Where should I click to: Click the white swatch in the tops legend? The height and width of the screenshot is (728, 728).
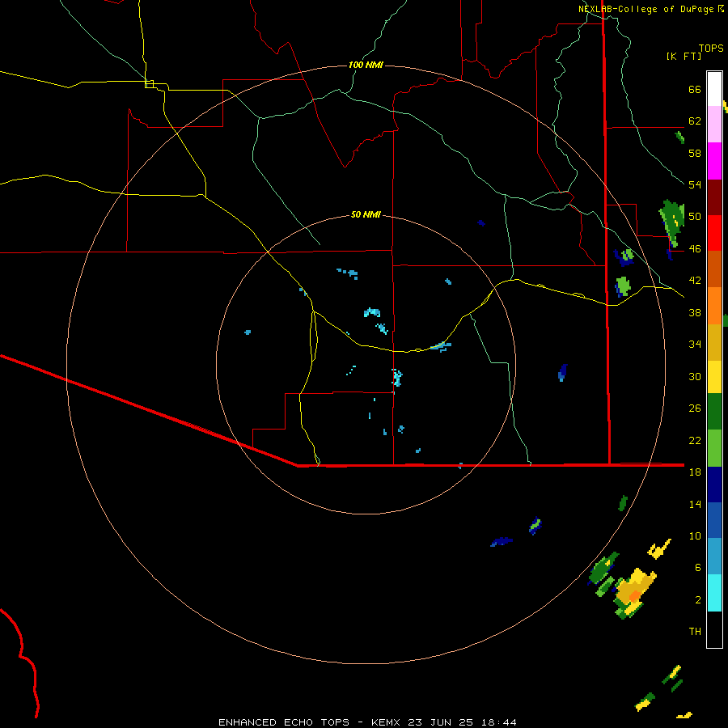(714, 89)
